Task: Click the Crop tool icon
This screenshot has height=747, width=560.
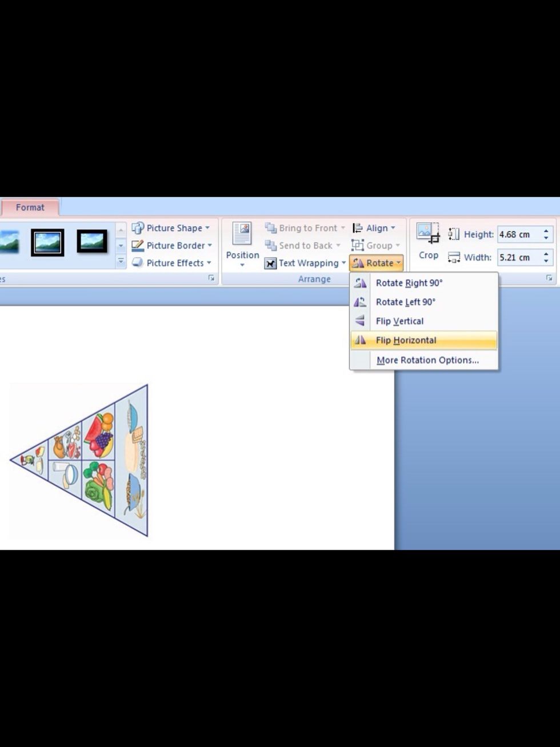Action: 428,233
